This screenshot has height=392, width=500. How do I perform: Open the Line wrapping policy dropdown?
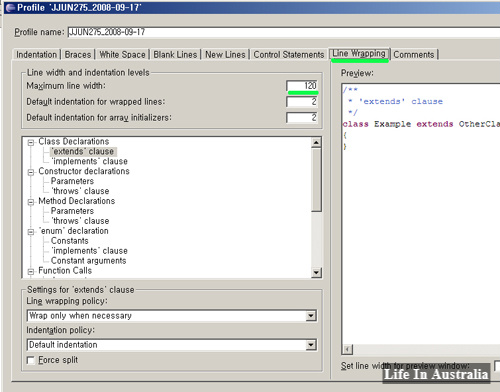pos(311,316)
